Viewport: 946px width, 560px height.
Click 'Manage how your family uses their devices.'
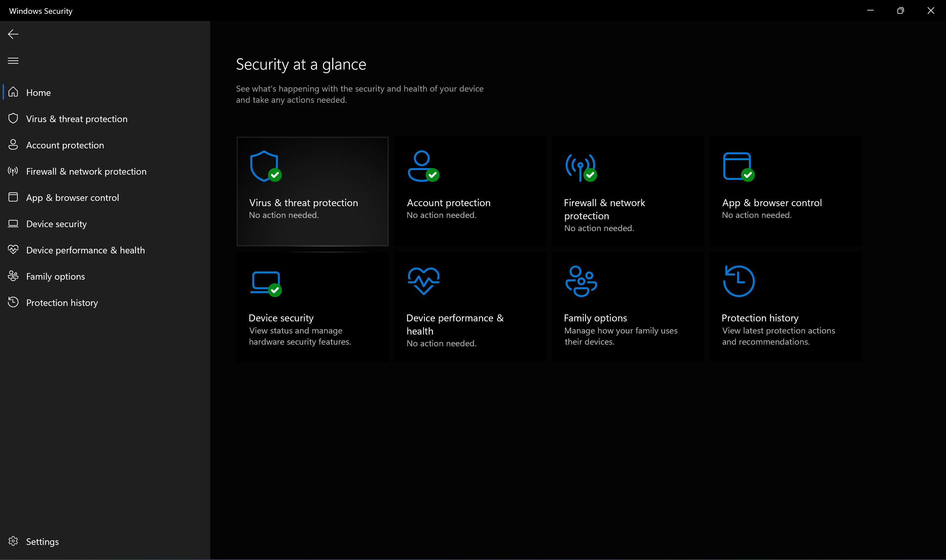tap(621, 336)
